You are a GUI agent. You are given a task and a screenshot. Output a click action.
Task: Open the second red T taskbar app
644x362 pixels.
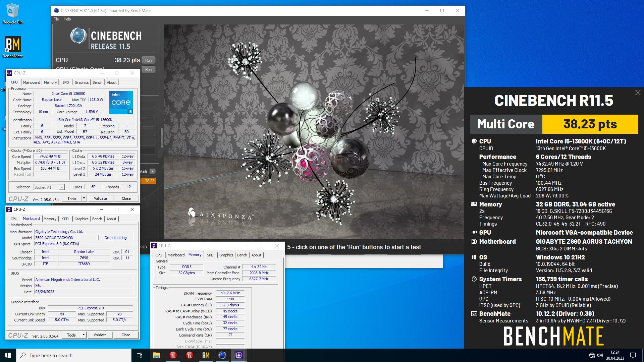[x=190, y=355]
